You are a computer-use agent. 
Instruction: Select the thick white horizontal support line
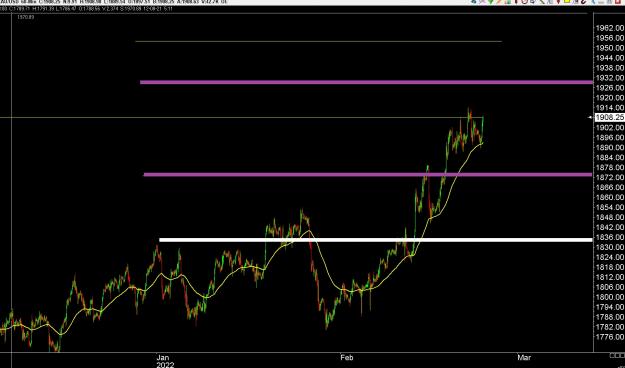point(375,240)
